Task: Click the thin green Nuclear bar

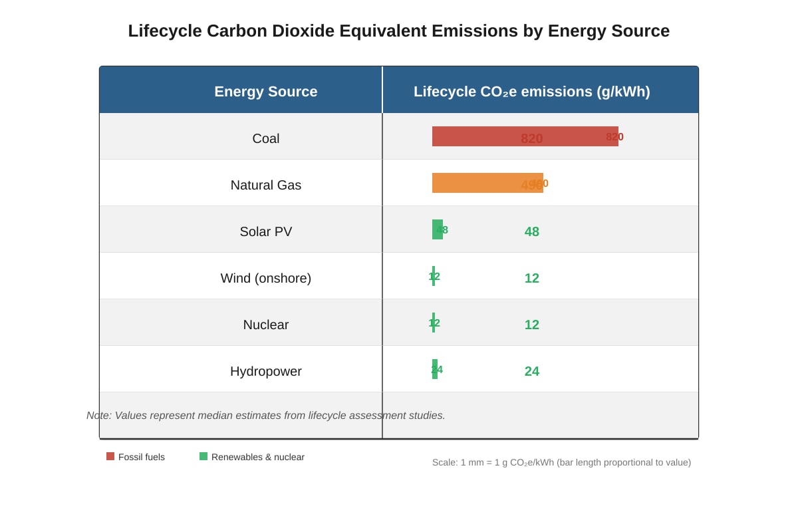Action: point(434,323)
